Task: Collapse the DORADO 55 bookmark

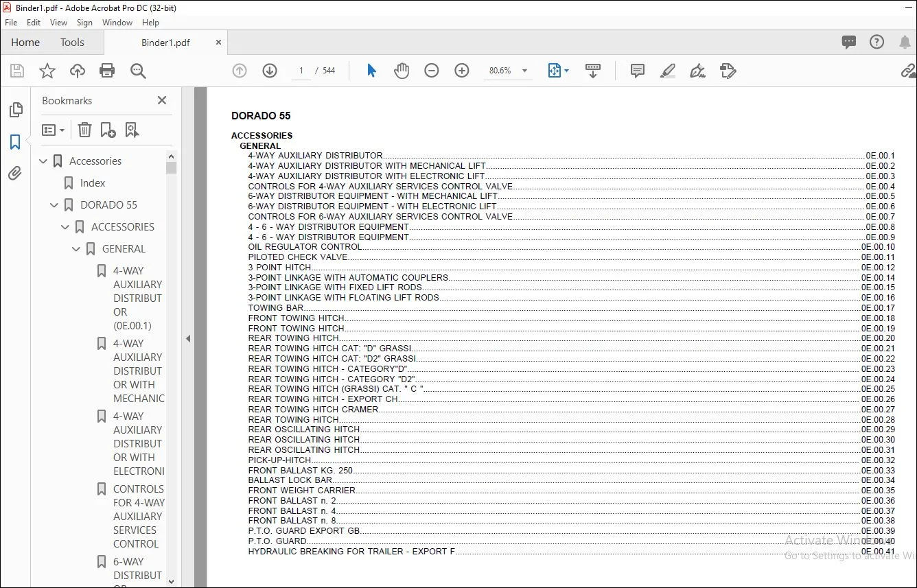Action: 55,205
